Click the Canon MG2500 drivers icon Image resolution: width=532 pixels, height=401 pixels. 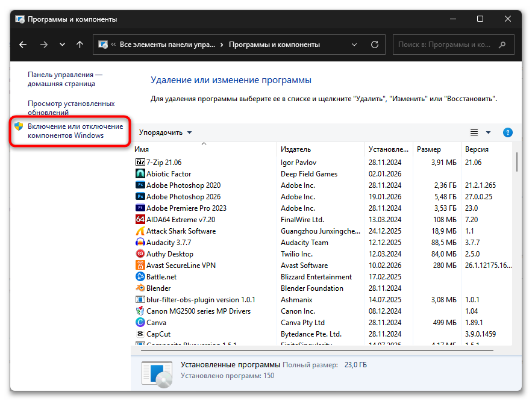(x=140, y=311)
